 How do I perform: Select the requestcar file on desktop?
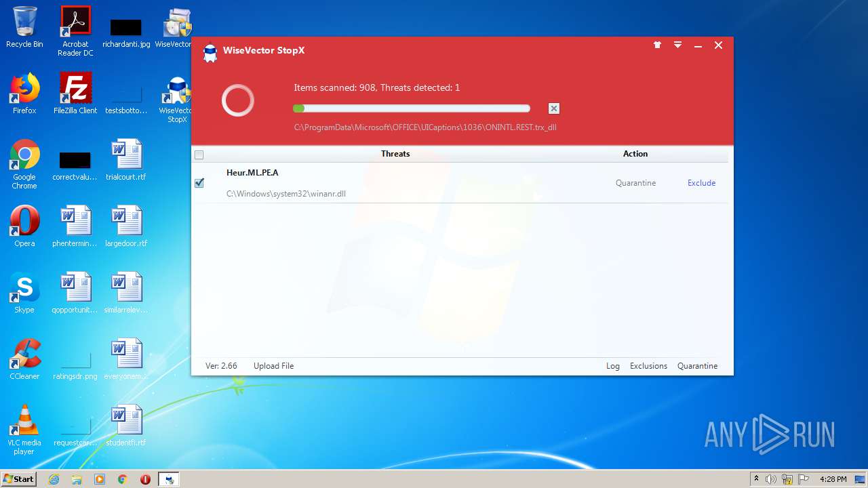coord(75,431)
